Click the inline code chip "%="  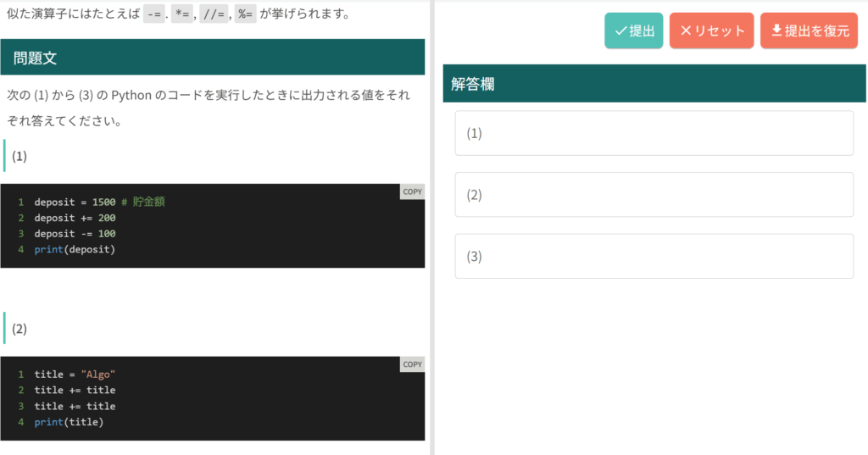(x=245, y=14)
